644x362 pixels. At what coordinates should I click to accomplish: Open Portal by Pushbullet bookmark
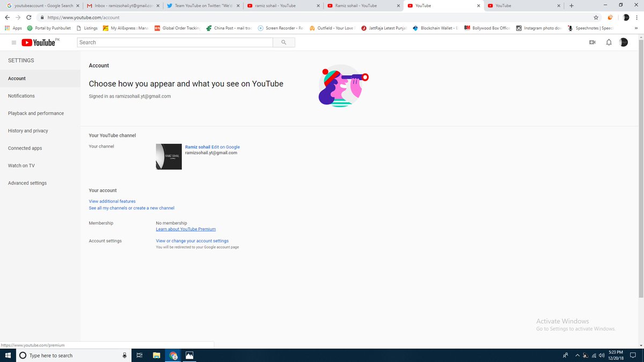[49, 28]
